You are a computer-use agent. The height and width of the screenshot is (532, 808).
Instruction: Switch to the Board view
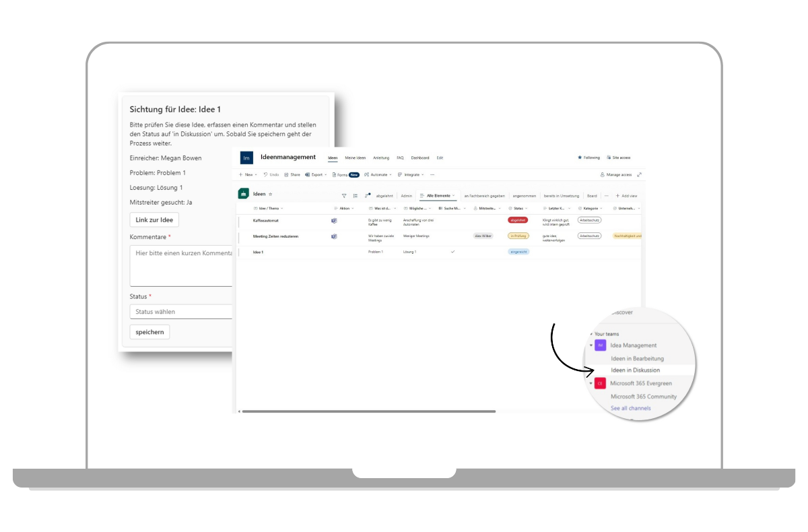tap(592, 196)
